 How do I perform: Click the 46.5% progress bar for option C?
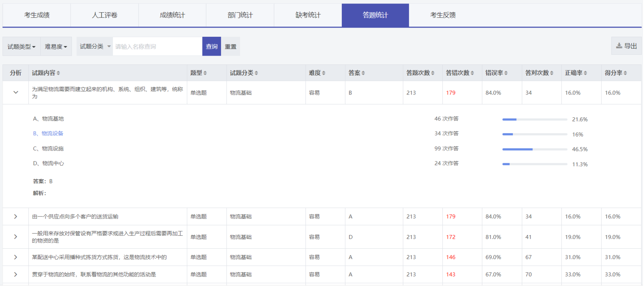click(535, 149)
